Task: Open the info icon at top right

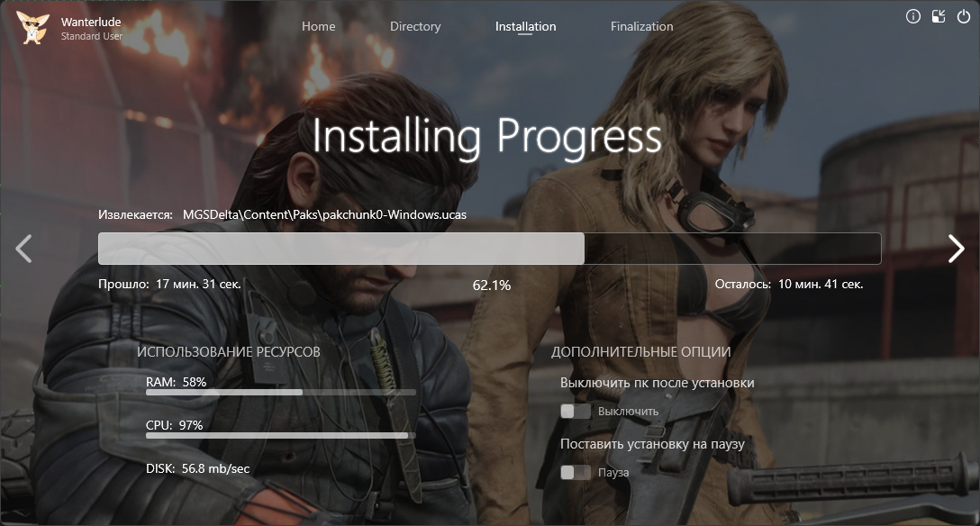Action: click(x=913, y=16)
